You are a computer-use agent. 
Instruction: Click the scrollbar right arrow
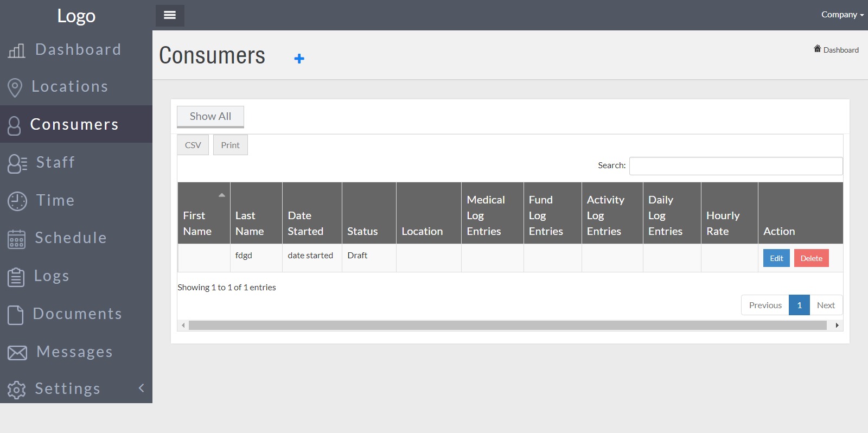[837, 326]
